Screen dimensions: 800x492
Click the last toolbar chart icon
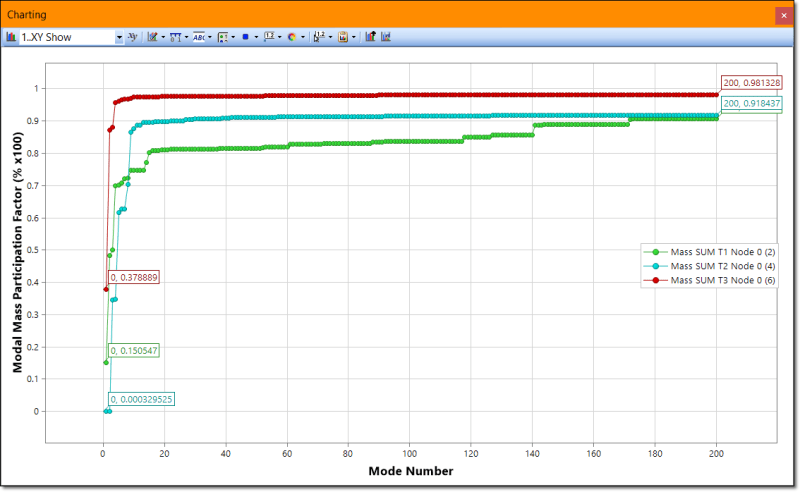click(x=386, y=37)
